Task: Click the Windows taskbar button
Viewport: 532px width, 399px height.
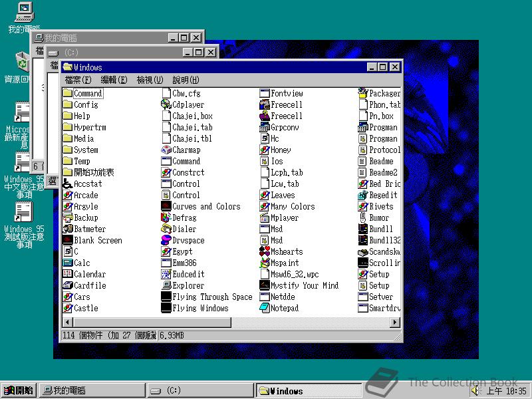Action: (x=309, y=390)
